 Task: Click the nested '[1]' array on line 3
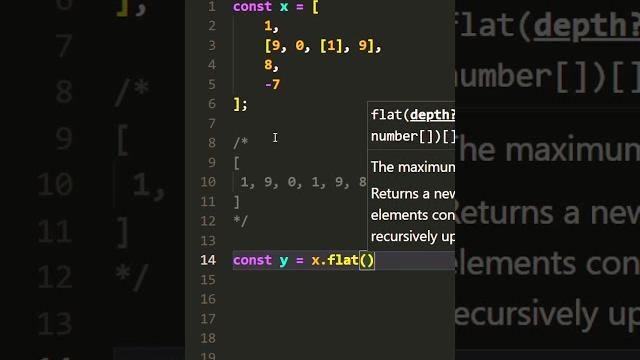(331, 46)
